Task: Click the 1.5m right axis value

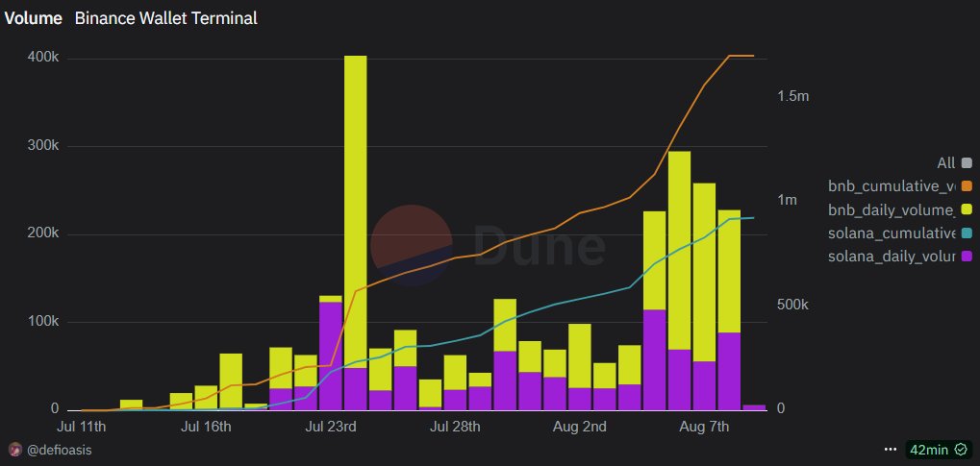Action: (793, 96)
